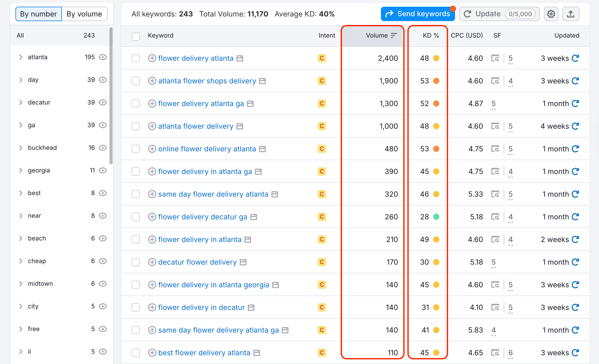Click the SERP features magnifier for same day flower delivery atlanta

[495, 194]
